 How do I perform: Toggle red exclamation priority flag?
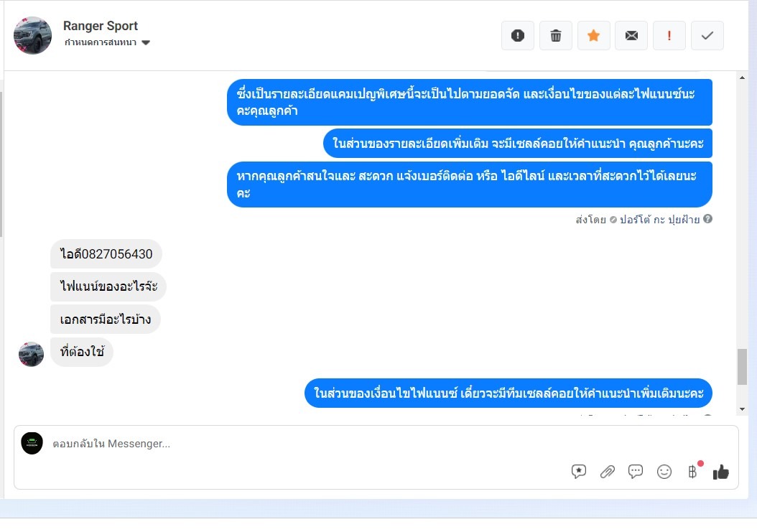point(669,36)
